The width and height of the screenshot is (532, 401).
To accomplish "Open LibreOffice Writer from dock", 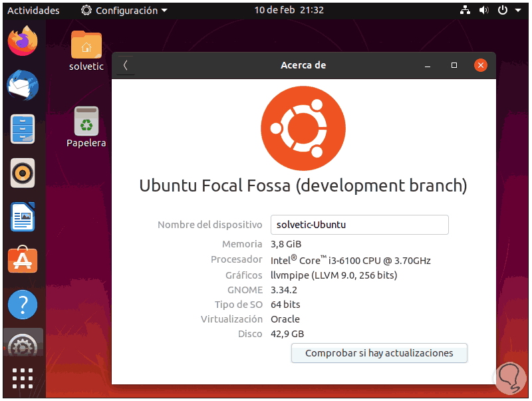I will click(x=23, y=217).
